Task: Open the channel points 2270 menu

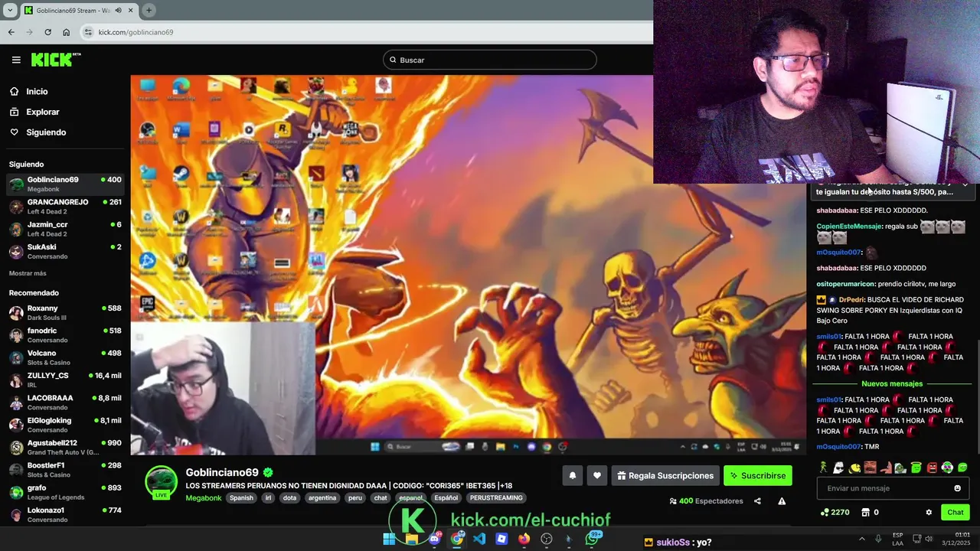Action: 835,512
